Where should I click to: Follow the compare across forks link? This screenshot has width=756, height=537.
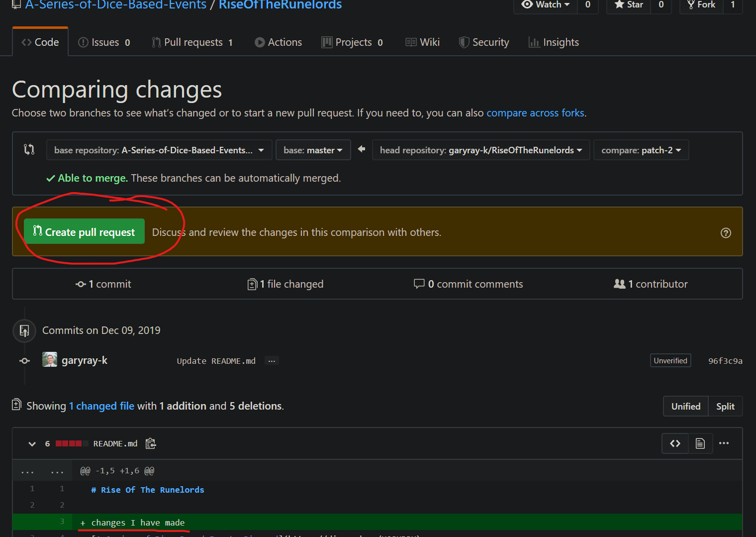[535, 113]
